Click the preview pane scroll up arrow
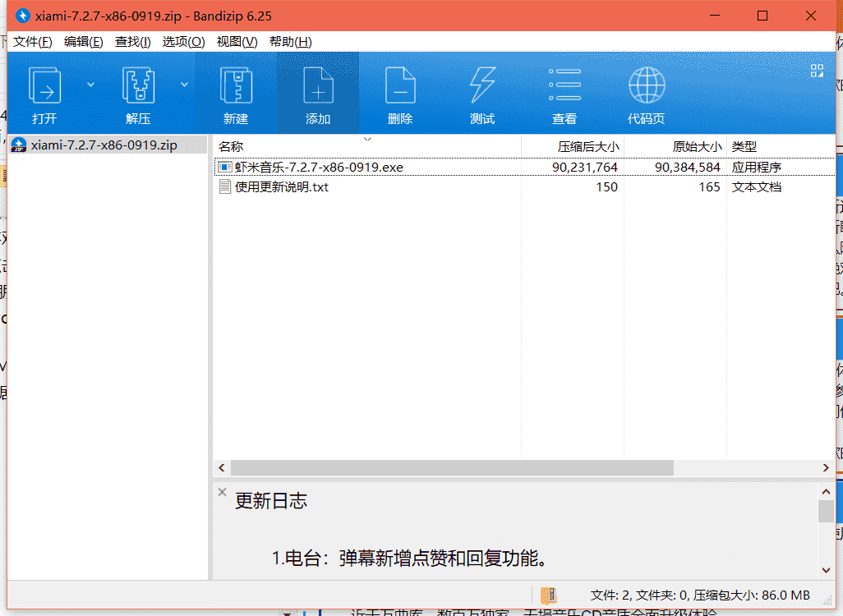Image resolution: width=843 pixels, height=616 pixels. pos(827,491)
